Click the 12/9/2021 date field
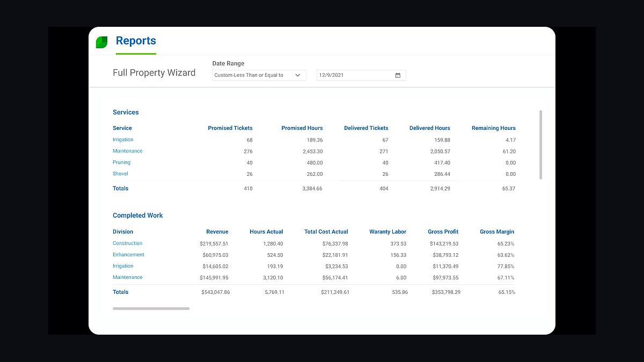Viewport: 644px width, 362px height. click(361, 76)
